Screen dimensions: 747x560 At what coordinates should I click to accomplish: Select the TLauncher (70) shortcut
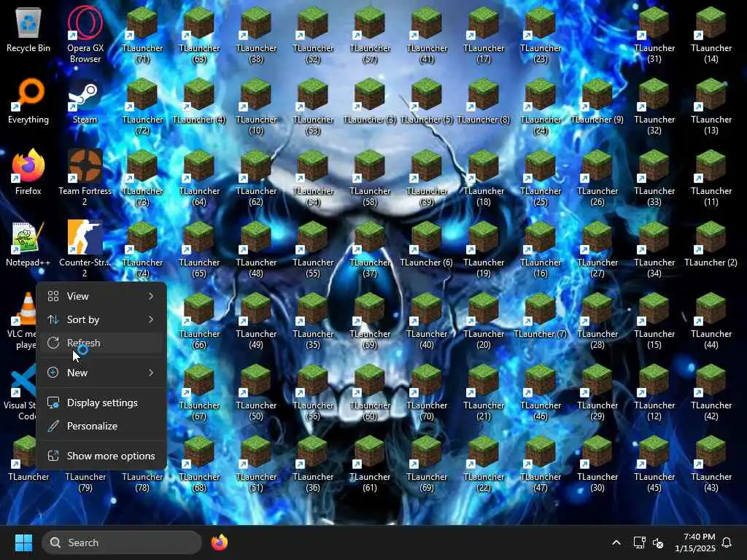click(x=426, y=392)
